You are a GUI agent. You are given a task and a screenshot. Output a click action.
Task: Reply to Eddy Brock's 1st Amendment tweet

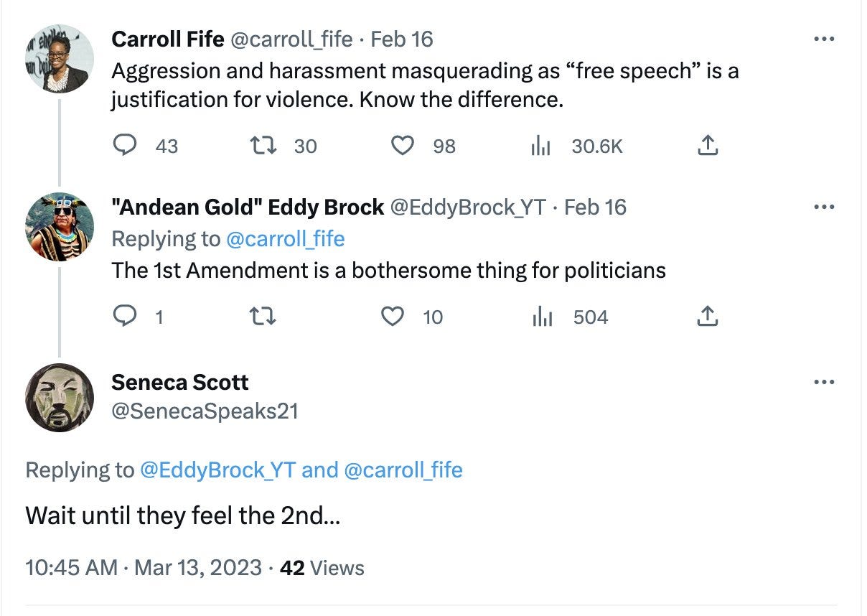coord(126,317)
